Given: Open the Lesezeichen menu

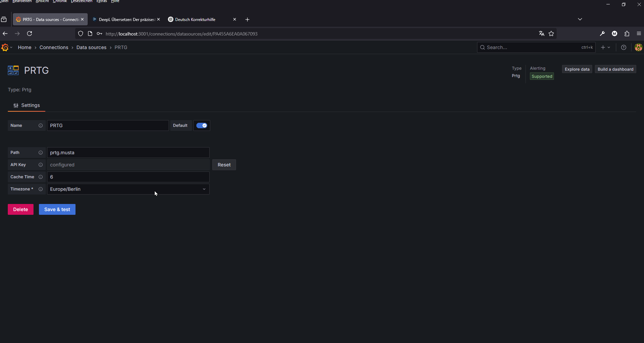Looking at the screenshot, I should pyautogui.click(x=82, y=1).
